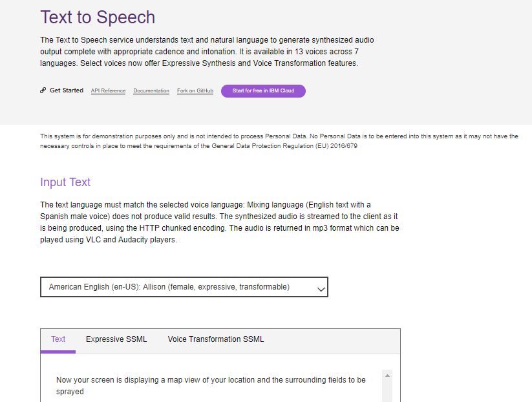Viewport: 532px width, 402px height.
Task: Click the Get Started label
Action: click(x=67, y=90)
